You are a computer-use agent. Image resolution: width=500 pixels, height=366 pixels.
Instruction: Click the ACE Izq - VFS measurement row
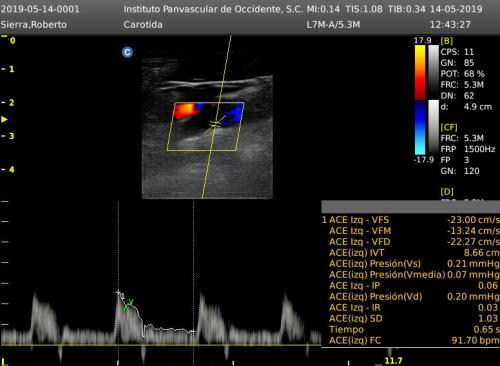click(x=411, y=220)
